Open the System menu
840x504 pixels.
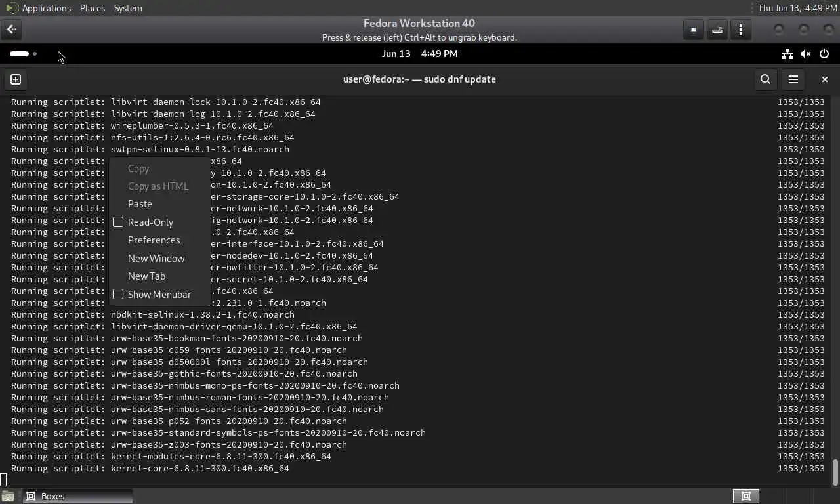click(x=128, y=8)
